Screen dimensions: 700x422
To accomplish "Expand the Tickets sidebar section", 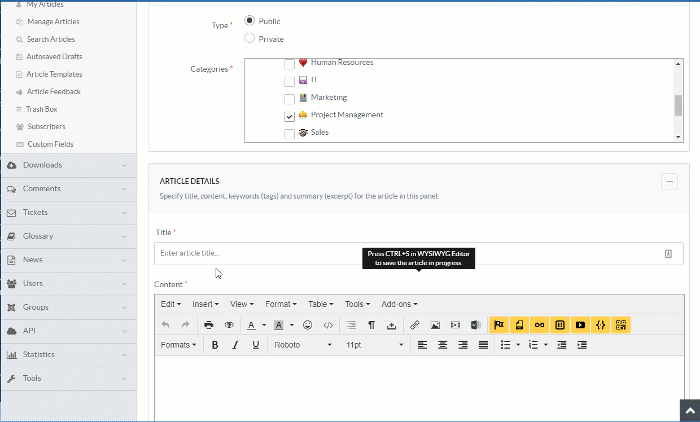I will 68,212.
